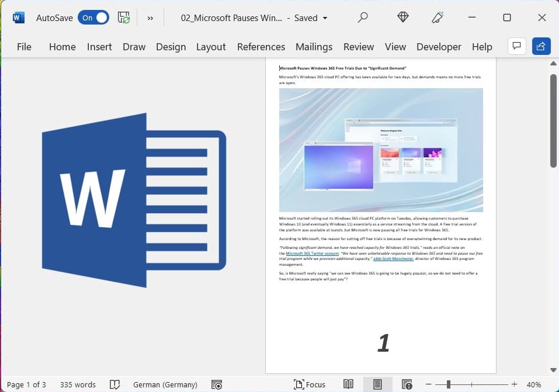Open the document name Saved dropdown arrow

325,18
